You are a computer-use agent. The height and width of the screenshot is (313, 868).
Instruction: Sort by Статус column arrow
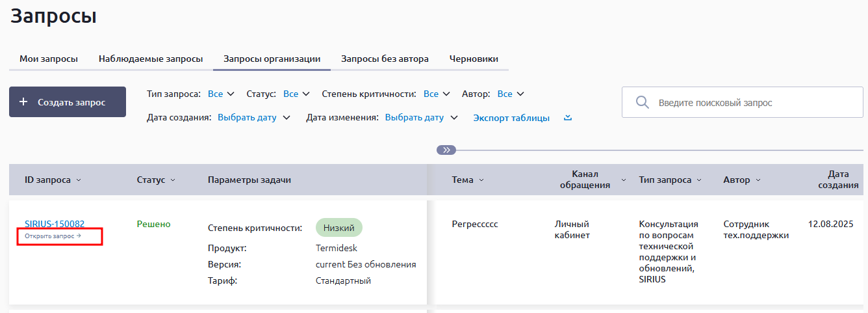[173, 180]
